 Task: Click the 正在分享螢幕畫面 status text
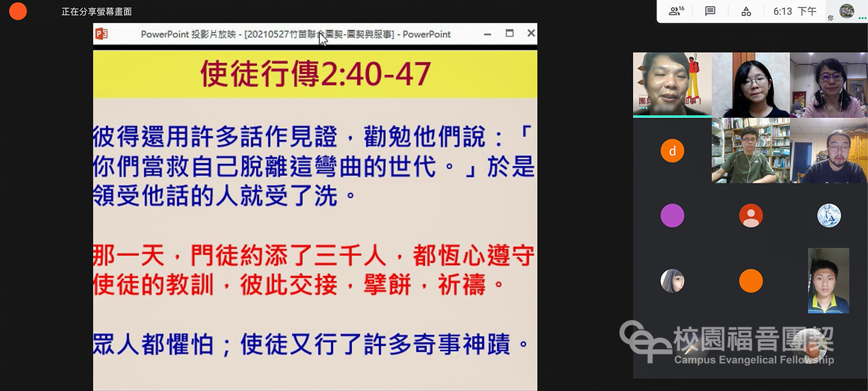click(97, 12)
